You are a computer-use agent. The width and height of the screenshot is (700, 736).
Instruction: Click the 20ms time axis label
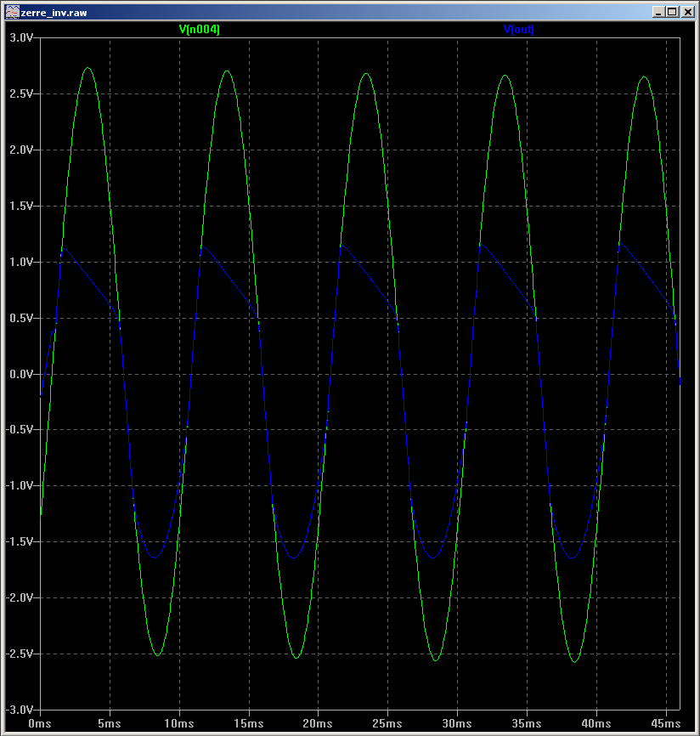click(318, 723)
